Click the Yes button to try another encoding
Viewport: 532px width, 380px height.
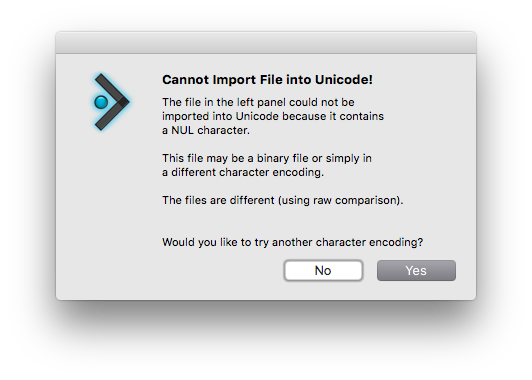pos(416,270)
